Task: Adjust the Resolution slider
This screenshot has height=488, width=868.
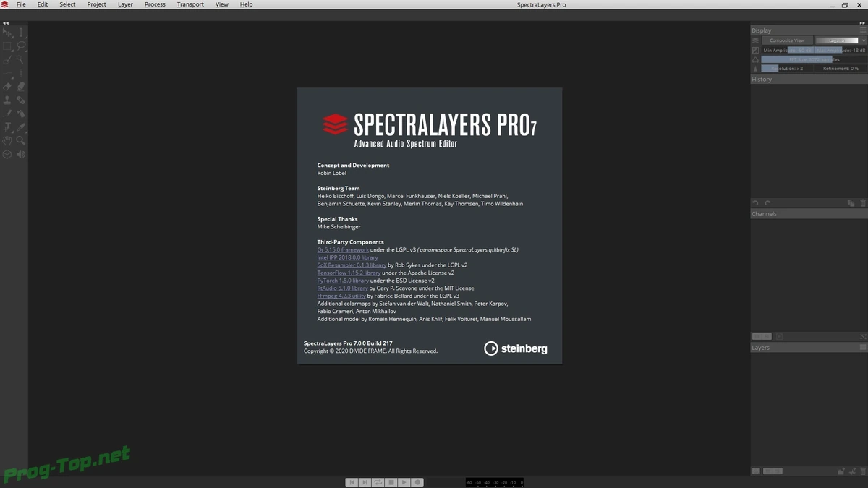Action: (x=788, y=69)
